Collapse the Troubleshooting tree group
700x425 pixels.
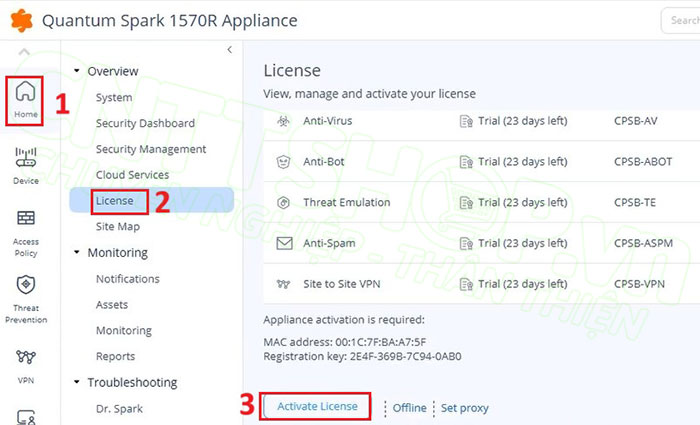pyautogui.click(x=77, y=382)
